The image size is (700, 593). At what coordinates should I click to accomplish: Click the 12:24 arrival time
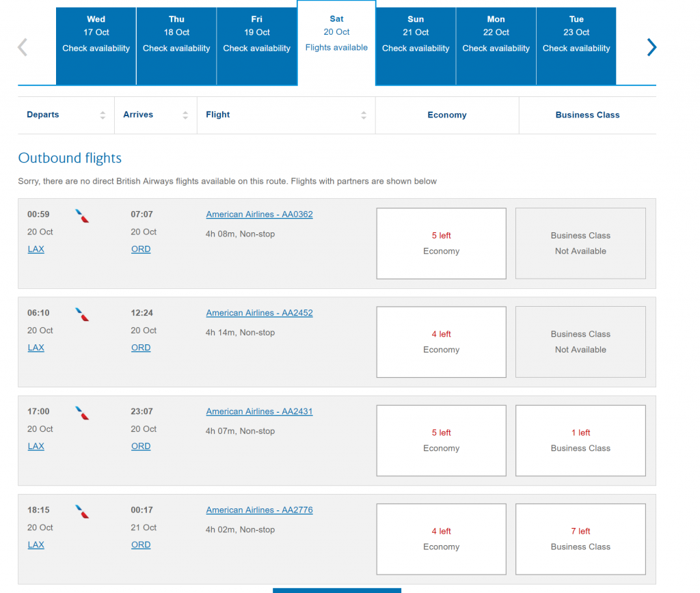point(142,313)
